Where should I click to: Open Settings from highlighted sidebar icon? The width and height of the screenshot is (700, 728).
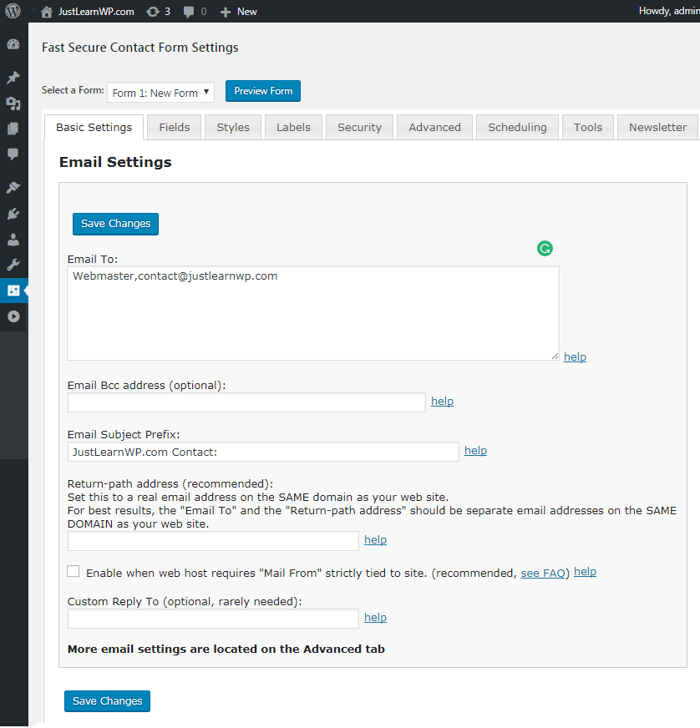point(13,291)
